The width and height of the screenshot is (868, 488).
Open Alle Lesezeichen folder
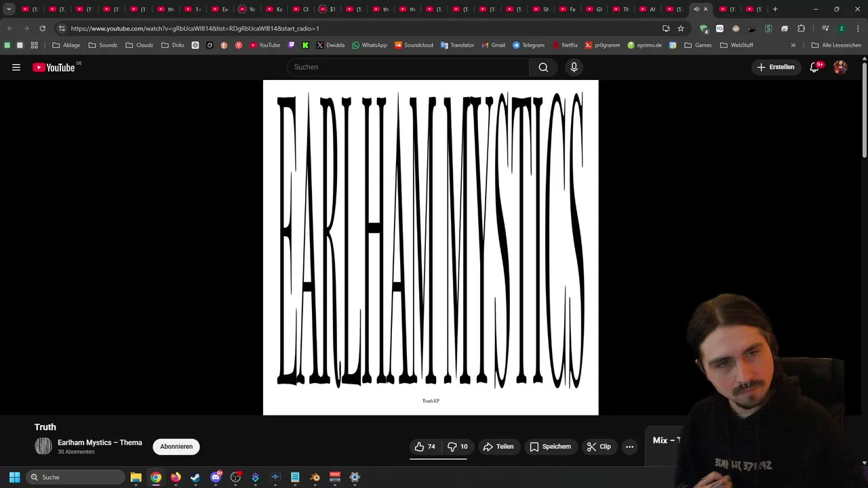point(836,45)
